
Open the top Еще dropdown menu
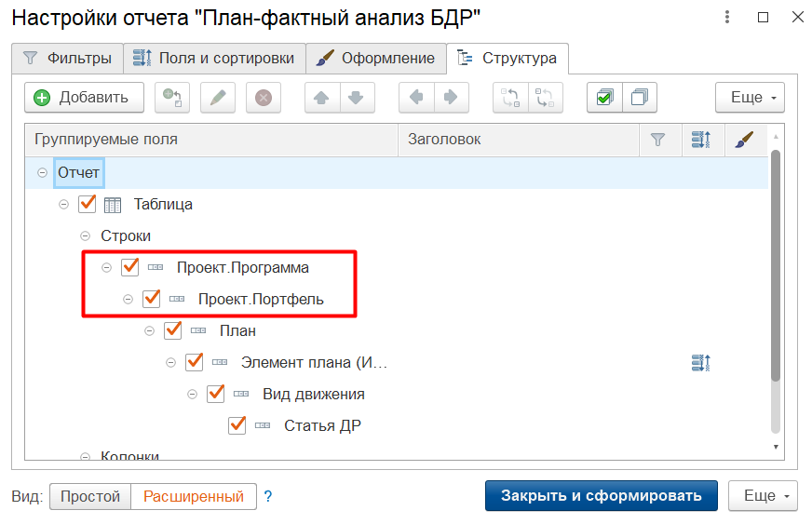(750, 98)
